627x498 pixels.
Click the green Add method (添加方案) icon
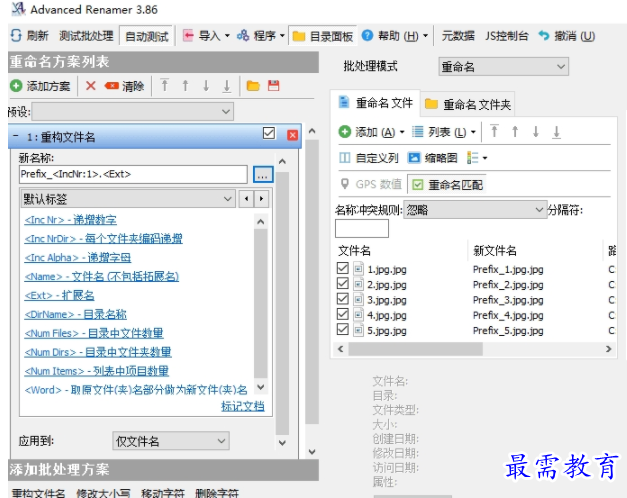tap(16, 86)
